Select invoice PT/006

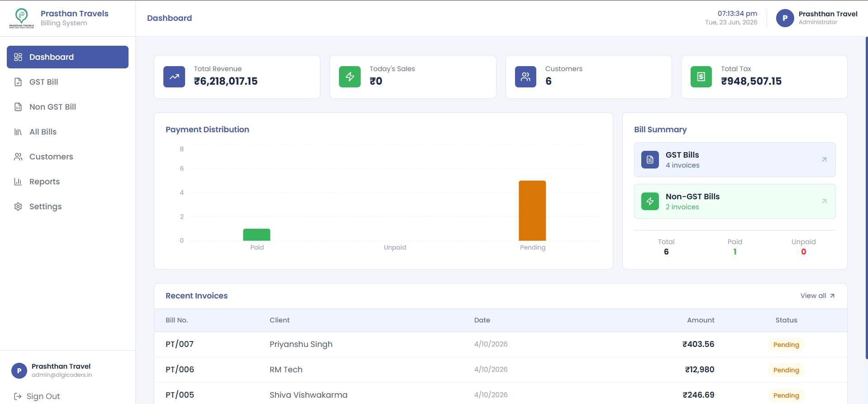pyautogui.click(x=180, y=370)
